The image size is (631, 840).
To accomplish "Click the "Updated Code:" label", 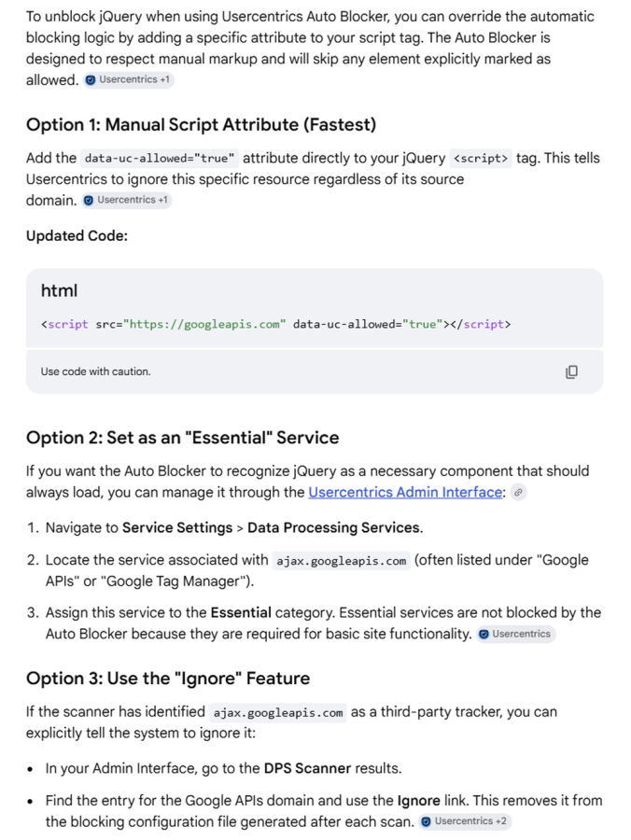I will 77,236.
